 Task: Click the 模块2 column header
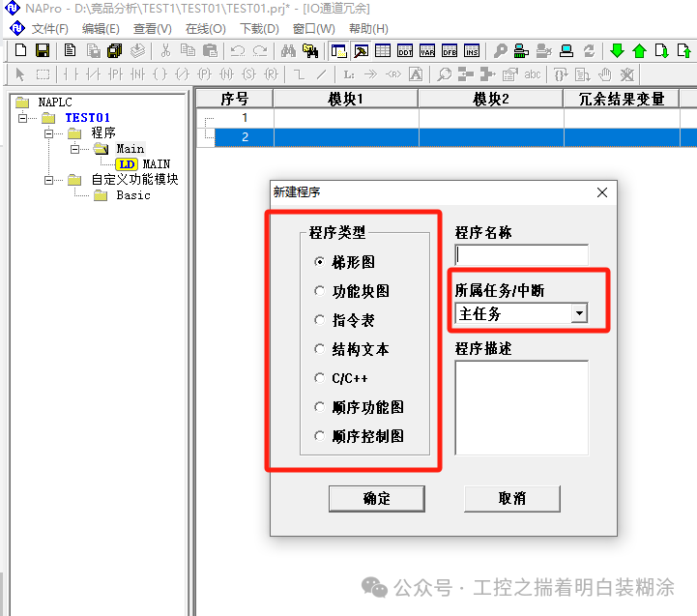(490, 99)
